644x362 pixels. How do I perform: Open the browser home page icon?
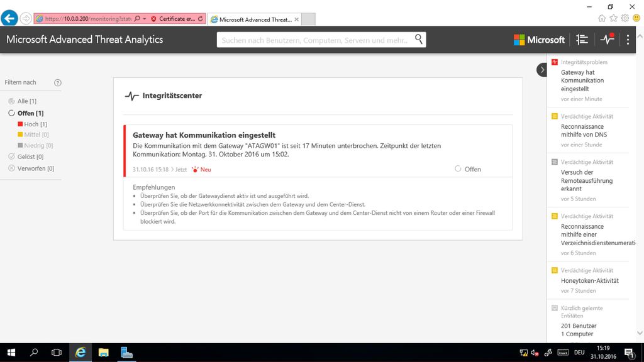[602, 18]
